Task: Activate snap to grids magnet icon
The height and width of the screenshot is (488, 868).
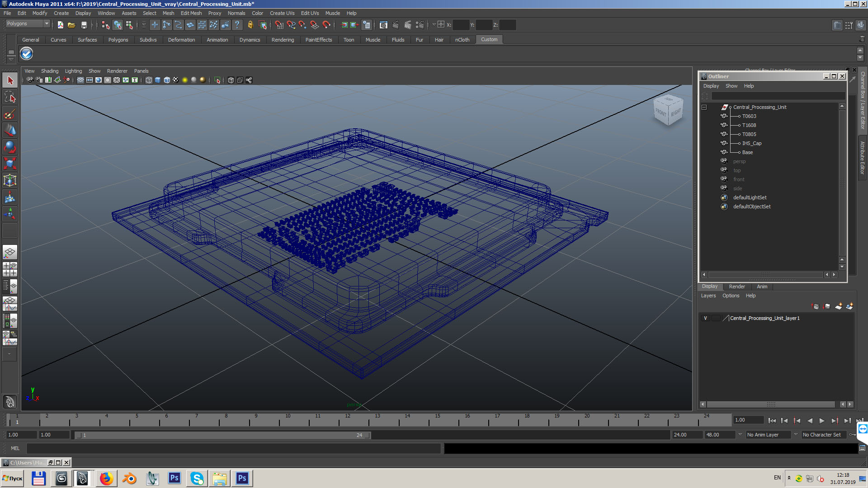Action: pyautogui.click(x=279, y=25)
